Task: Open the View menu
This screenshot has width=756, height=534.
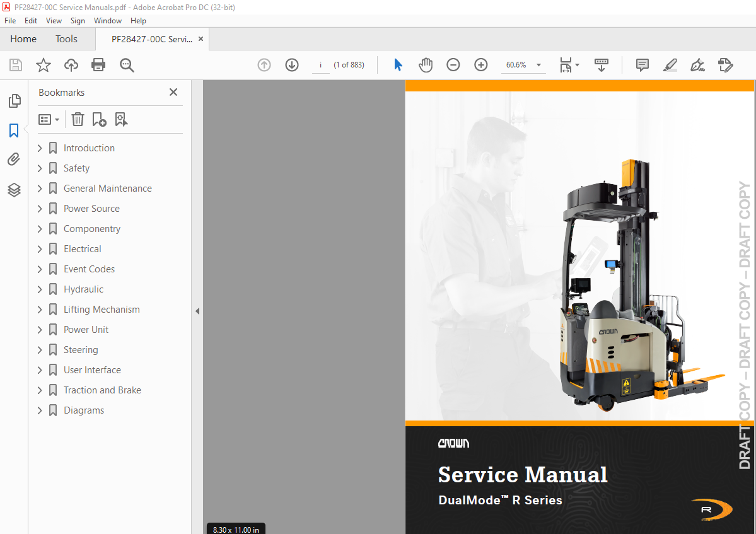Action: [x=54, y=21]
